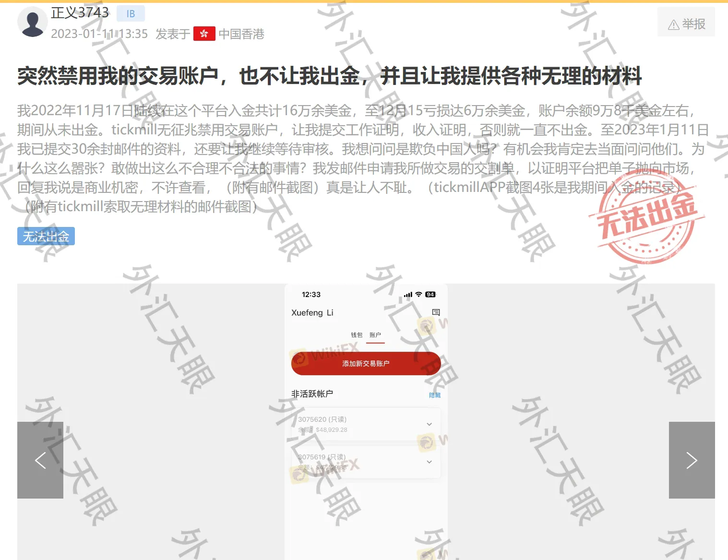
Task: Click the IB badge next to username
Action: [x=131, y=13]
